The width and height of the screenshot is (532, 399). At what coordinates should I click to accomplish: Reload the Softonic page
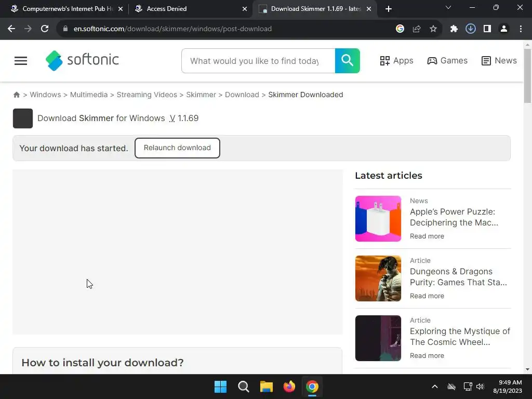tap(45, 29)
